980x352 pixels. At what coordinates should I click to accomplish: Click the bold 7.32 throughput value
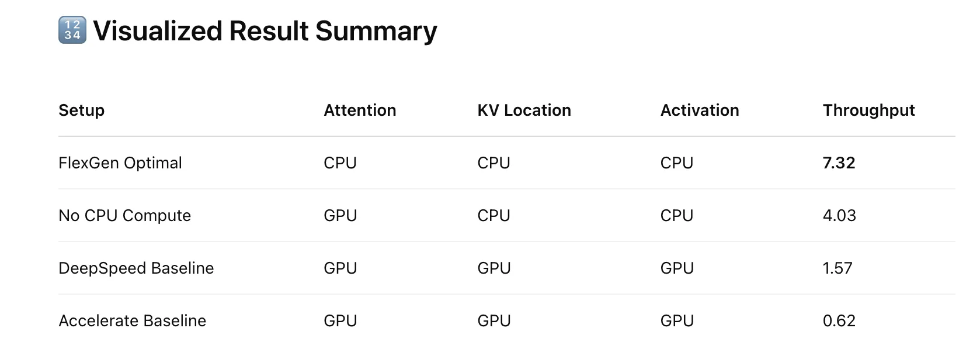tap(839, 163)
